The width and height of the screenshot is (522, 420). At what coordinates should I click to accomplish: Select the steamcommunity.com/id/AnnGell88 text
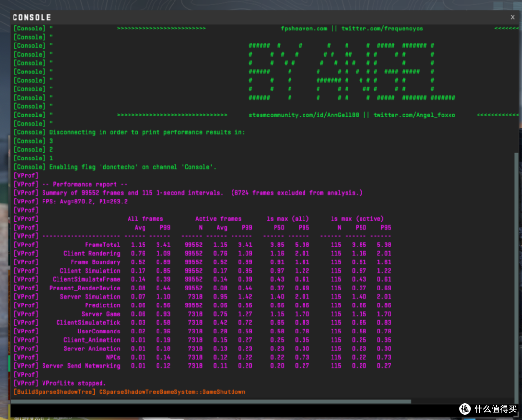[304, 115]
